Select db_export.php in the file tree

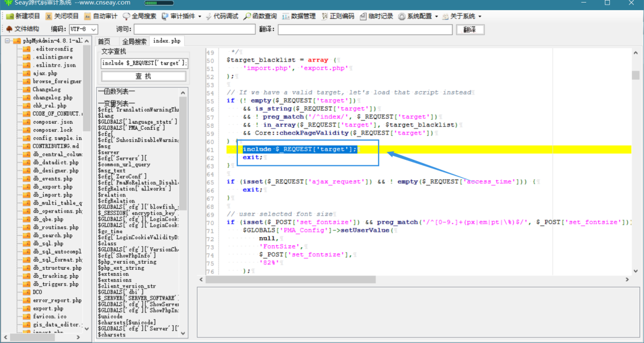point(52,187)
